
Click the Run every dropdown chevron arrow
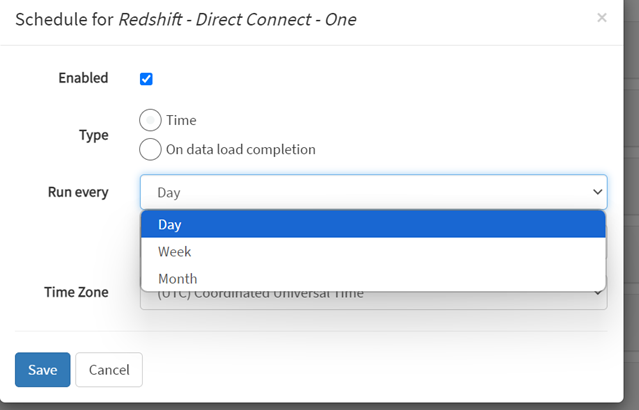pos(597,191)
